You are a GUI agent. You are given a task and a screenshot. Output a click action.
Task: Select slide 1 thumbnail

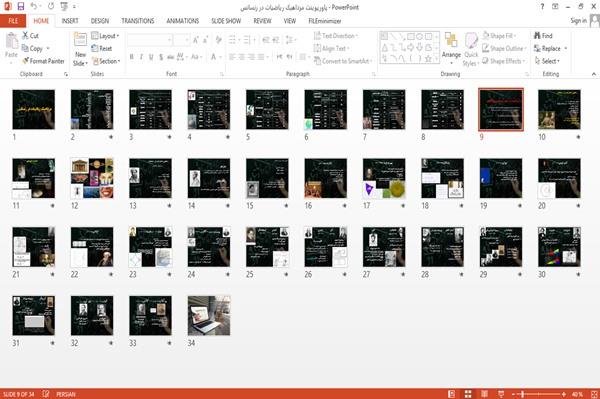coord(34,109)
